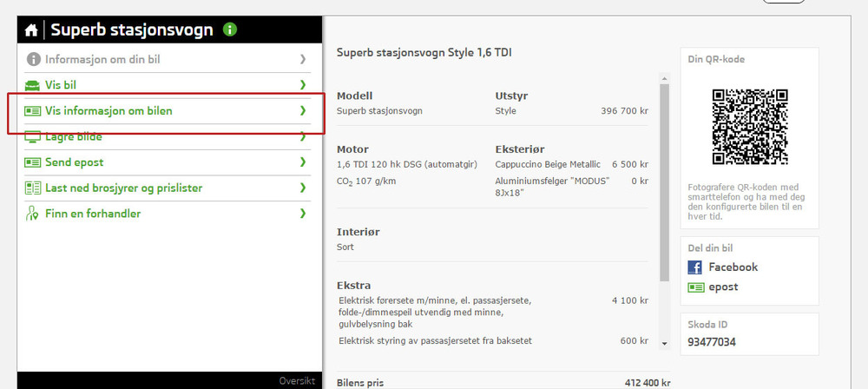Click the car icon next to Vis bil
Screen dimensions: 868x389
pyautogui.click(x=33, y=85)
